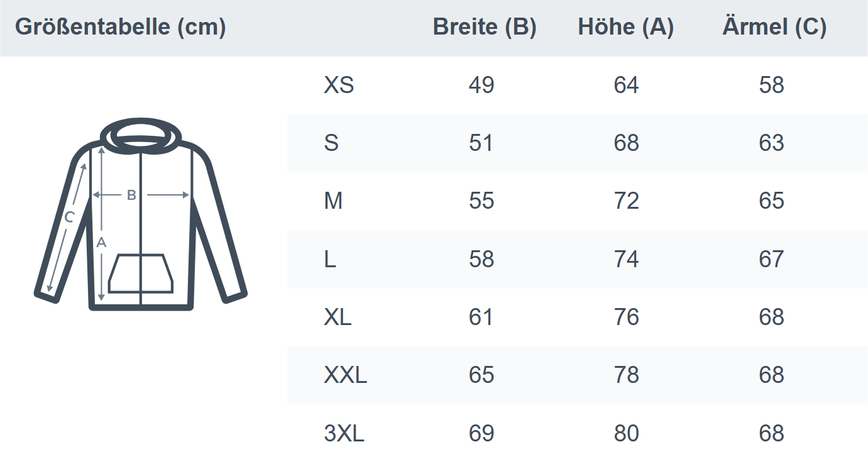Click the width value 49 for XS

pyautogui.click(x=481, y=86)
